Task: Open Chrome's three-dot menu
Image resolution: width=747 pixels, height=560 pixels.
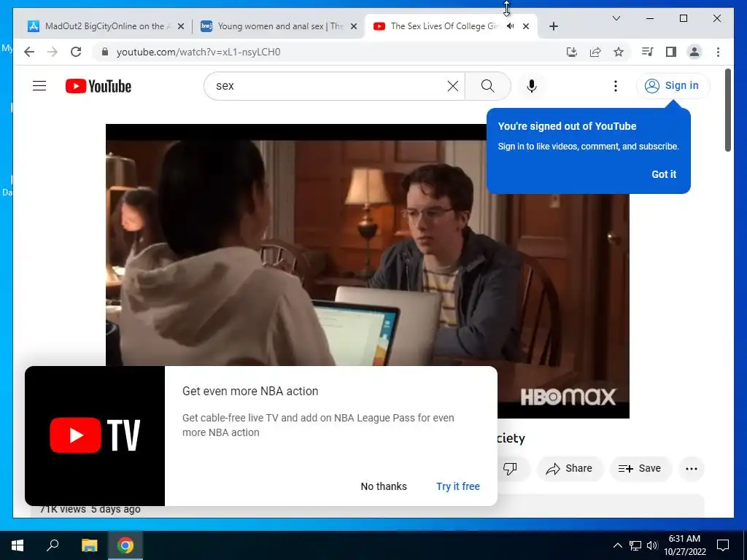Action: click(718, 52)
